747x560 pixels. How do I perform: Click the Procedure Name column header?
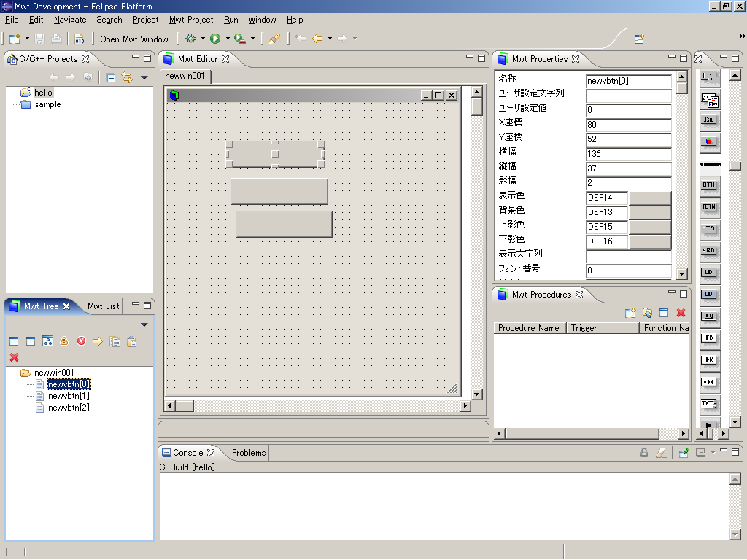point(529,328)
